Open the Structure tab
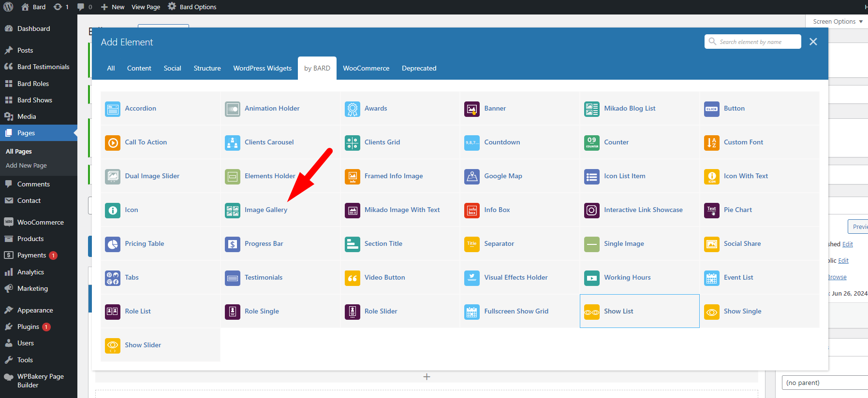868x398 pixels. click(x=207, y=68)
